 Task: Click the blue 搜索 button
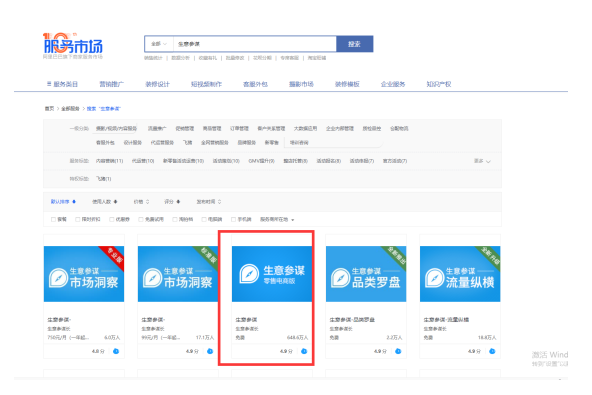[x=355, y=44]
